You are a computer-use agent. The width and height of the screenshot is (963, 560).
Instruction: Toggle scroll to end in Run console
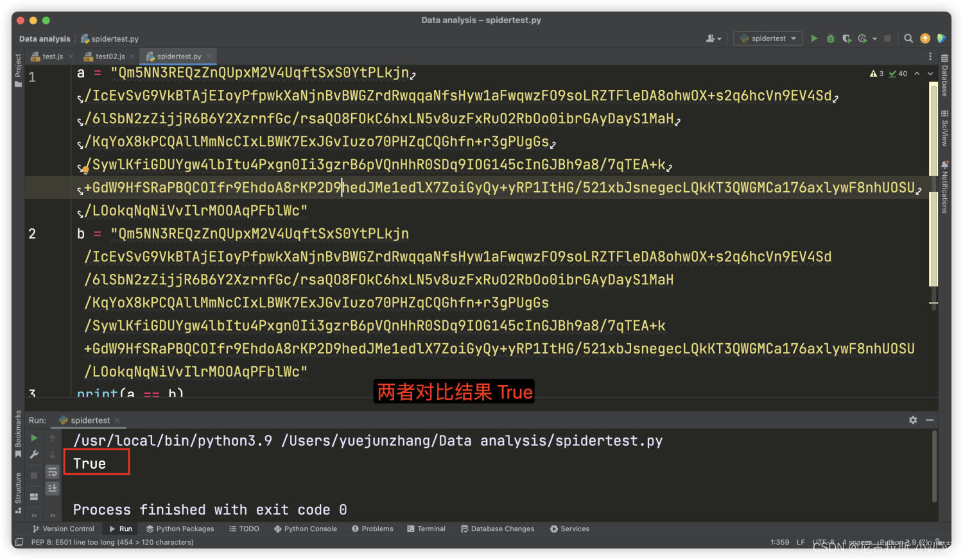pyautogui.click(x=53, y=488)
